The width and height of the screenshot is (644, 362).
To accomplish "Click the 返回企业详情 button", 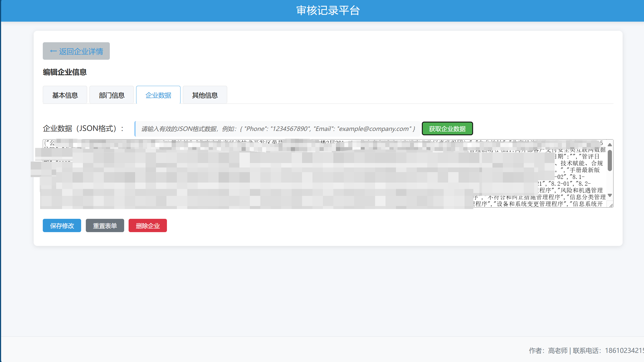I will (76, 51).
